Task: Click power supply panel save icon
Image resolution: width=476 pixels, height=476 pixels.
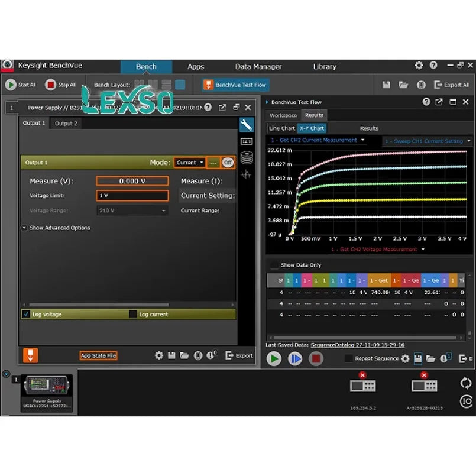Action: (x=171, y=355)
